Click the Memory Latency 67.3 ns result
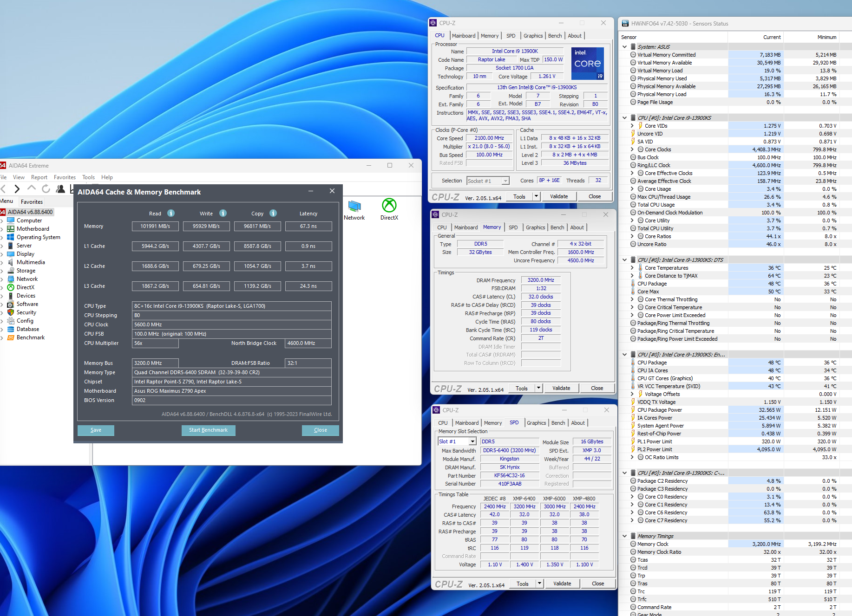 [x=308, y=226]
